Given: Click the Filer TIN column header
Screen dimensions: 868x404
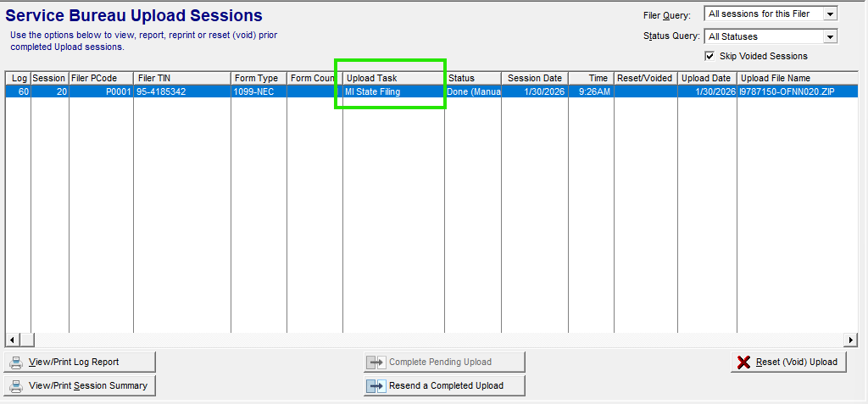Looking at the screenshot, I should [x=181, y=78].
